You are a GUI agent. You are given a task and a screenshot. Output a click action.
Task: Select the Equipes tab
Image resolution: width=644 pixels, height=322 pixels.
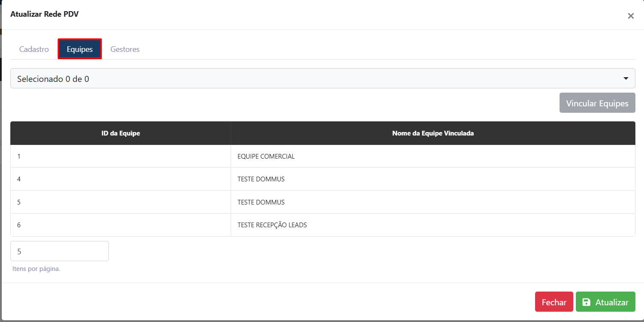coord(80,49)
